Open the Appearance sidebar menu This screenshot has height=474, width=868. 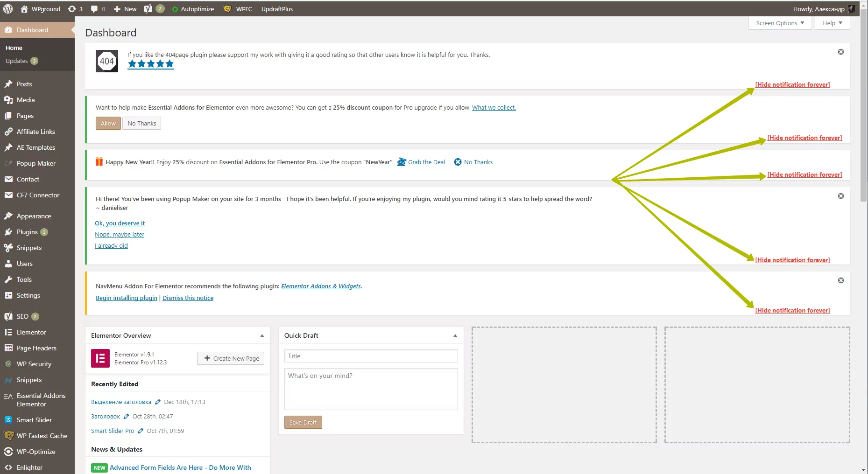pyautogui.click(x=34, y=216)
